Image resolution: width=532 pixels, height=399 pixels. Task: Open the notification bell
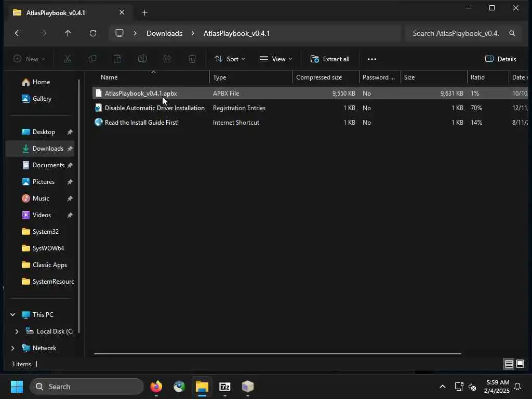click(517, 387)
